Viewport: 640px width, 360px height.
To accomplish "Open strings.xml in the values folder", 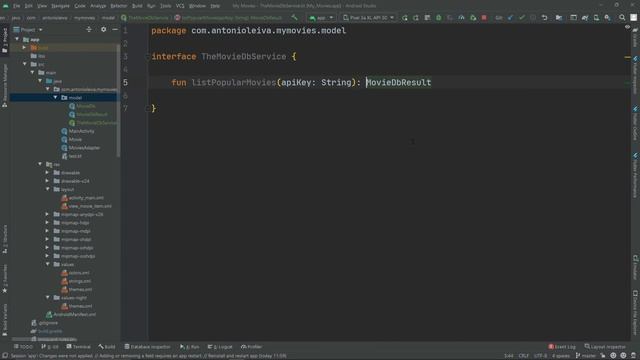I will (x=76, y=281).
